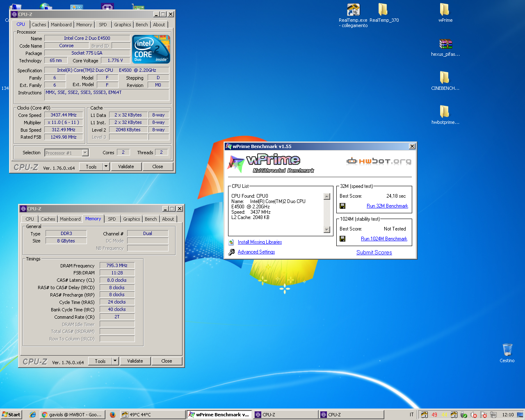Open Tools arrow in CPU tab window

pos(106,167)
